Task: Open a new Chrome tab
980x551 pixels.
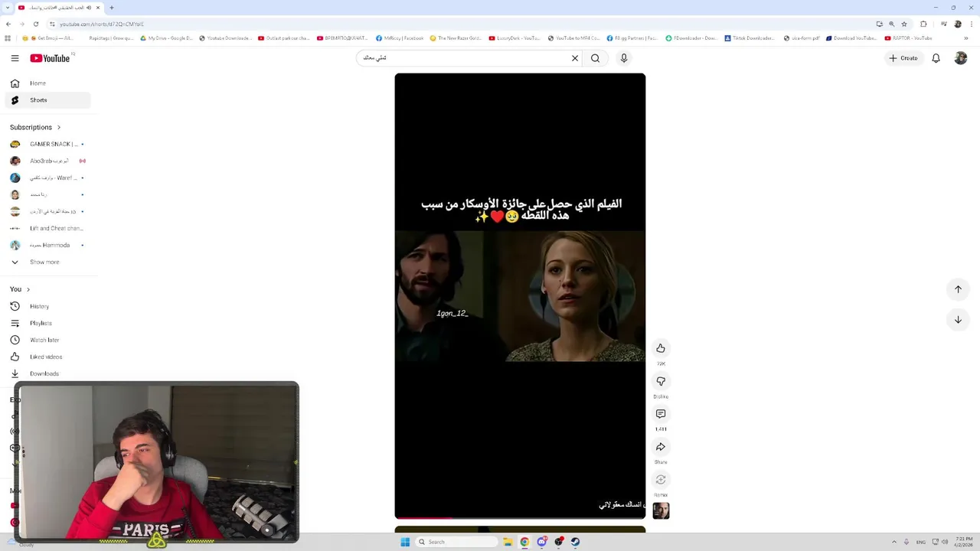Action: click(x=111, y=8)
